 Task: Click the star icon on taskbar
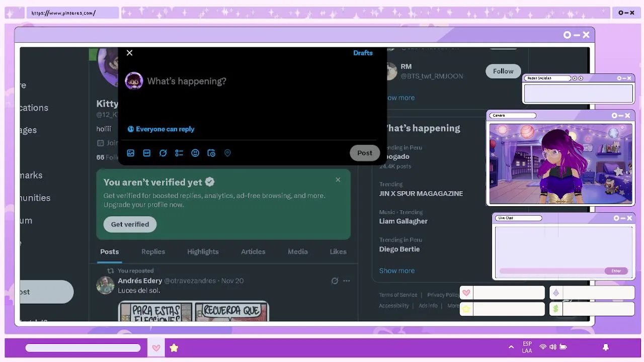tap(174, 348)
